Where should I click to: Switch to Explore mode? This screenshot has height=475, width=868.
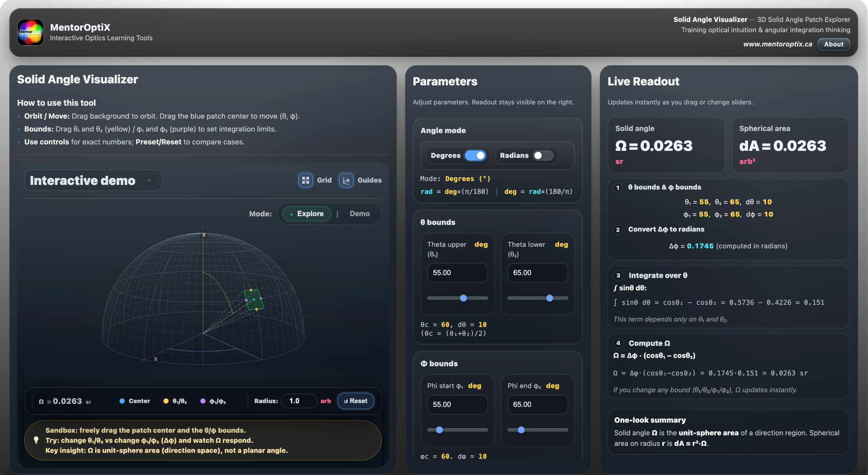[307, 214]
